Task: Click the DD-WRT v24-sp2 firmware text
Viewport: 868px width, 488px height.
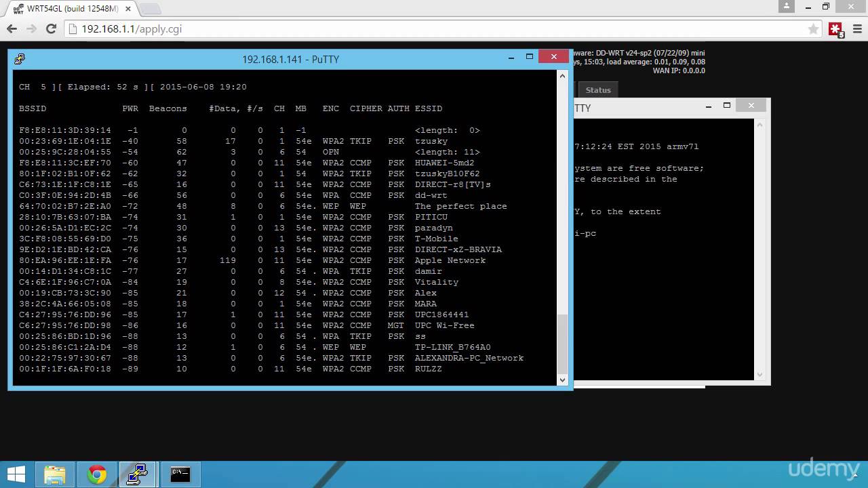Action: [x=639, y=53]
